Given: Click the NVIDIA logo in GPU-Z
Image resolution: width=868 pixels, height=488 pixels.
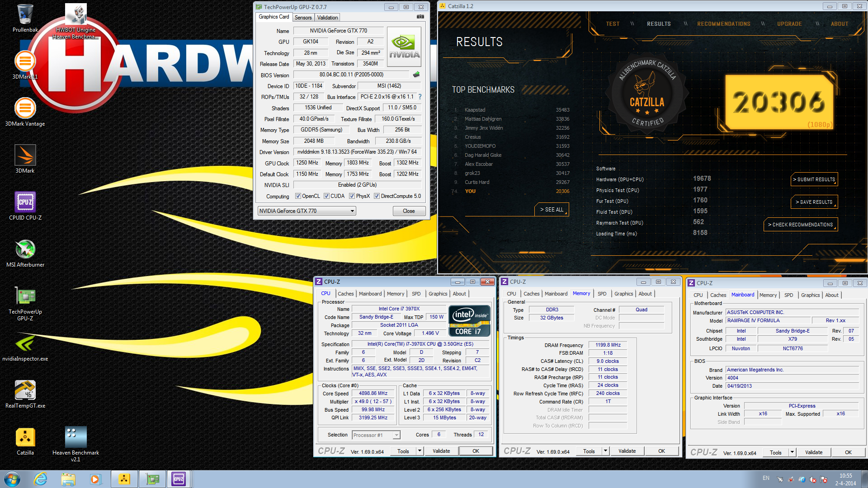Looking at the screenshot, I should click(x=404, y=47).
